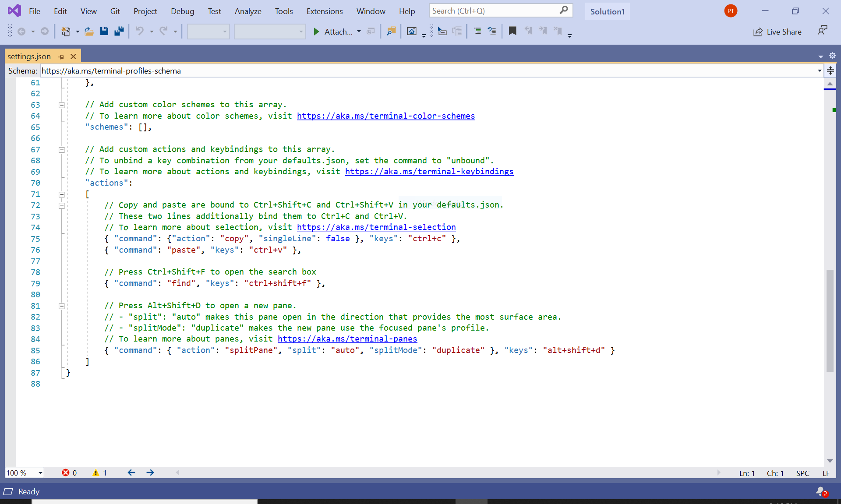Viewport: 841px width, 504px height.
Task: Click the error count icon in editor footer
Action: pyautogui.click(x=66, y=473)
